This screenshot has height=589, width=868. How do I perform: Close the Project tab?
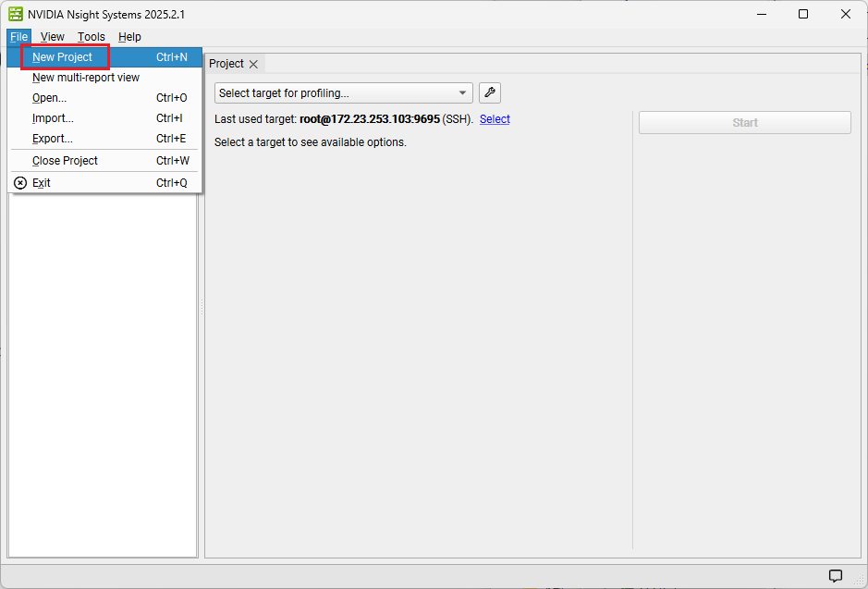pos(253,64)
